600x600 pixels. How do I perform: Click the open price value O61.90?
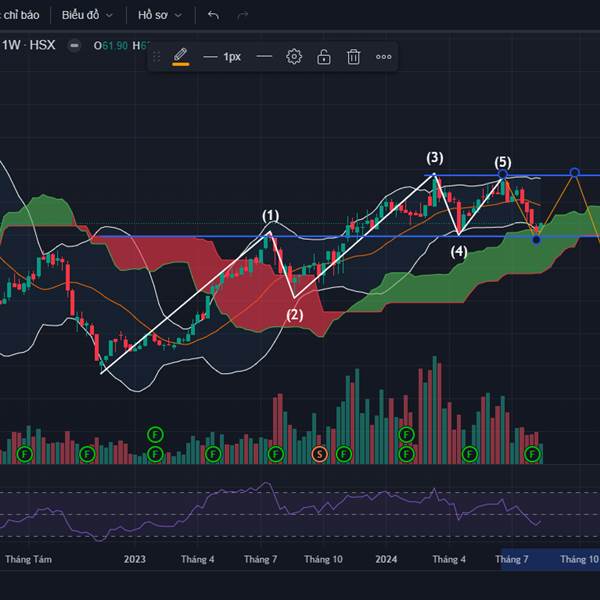pyautogui.click(x=111, y=46)
